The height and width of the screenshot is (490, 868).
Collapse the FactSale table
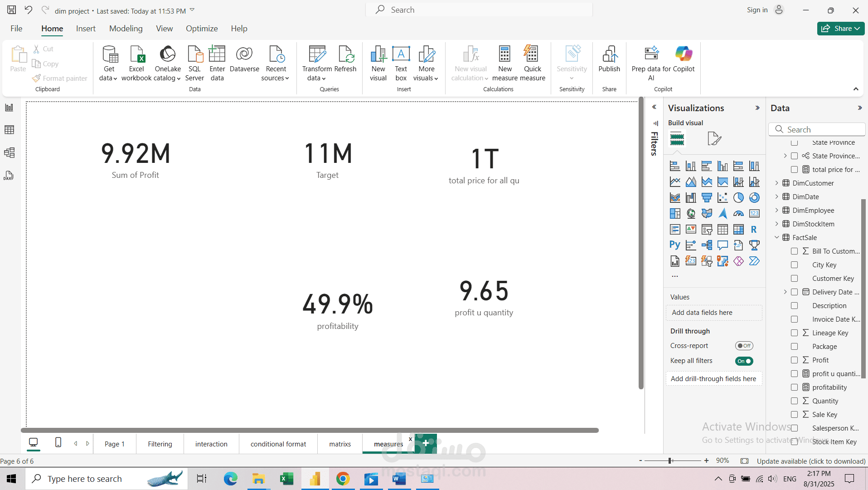(x=776, y=238)
